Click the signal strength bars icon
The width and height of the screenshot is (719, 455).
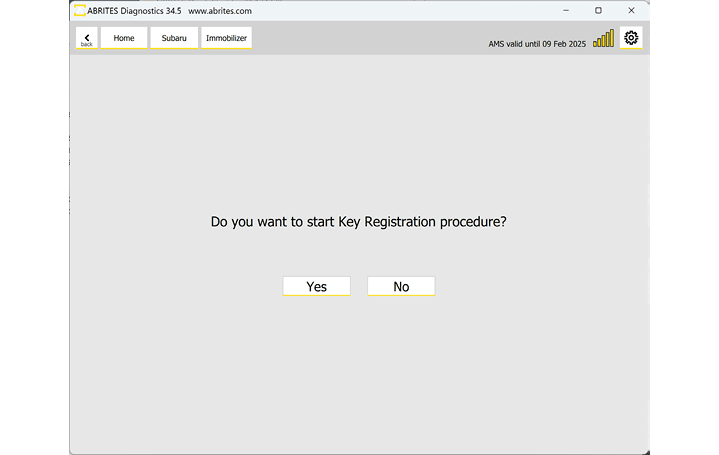[x=603, y=39]
